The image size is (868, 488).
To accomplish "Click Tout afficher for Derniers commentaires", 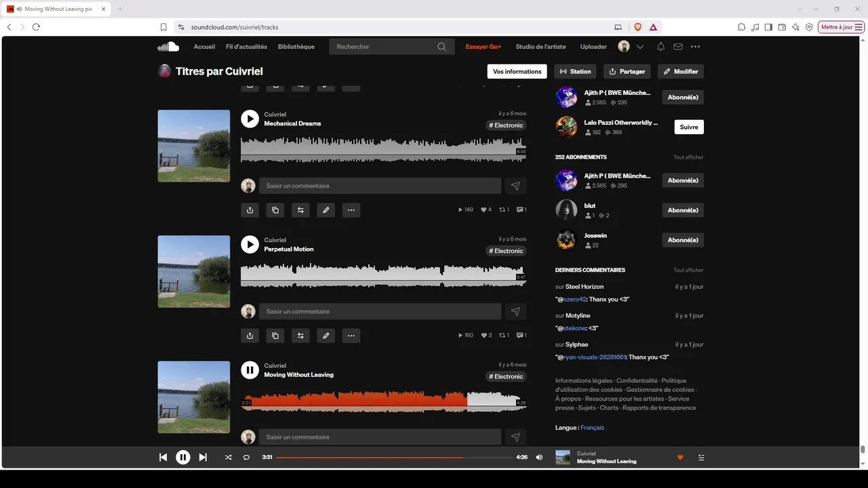I will (x=688, y=270).
